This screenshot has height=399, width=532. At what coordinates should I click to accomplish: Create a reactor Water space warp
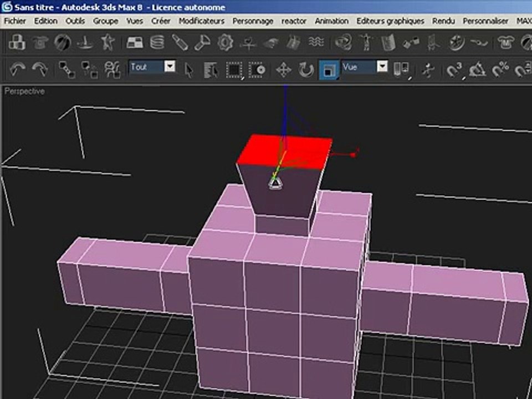click(316, 43)
